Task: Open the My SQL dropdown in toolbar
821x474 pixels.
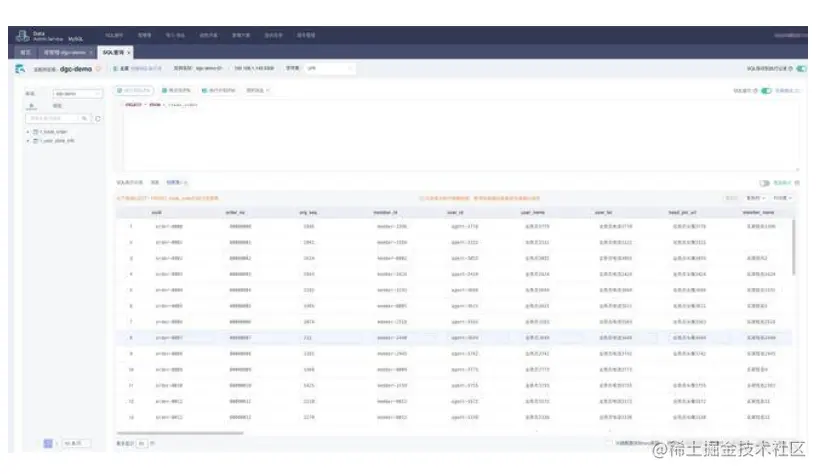Action: [x=258, y=91]
